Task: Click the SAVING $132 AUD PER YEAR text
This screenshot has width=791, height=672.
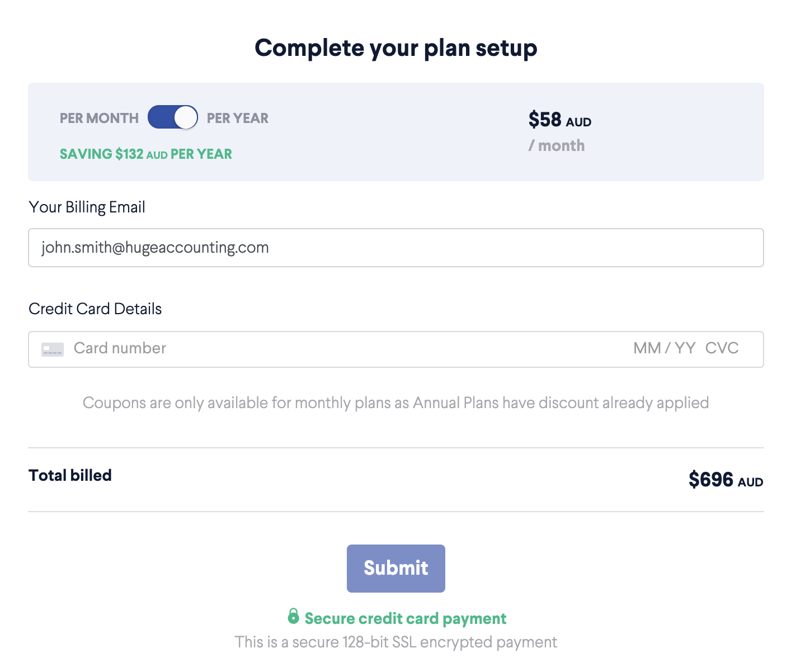Action: [145, 154]
